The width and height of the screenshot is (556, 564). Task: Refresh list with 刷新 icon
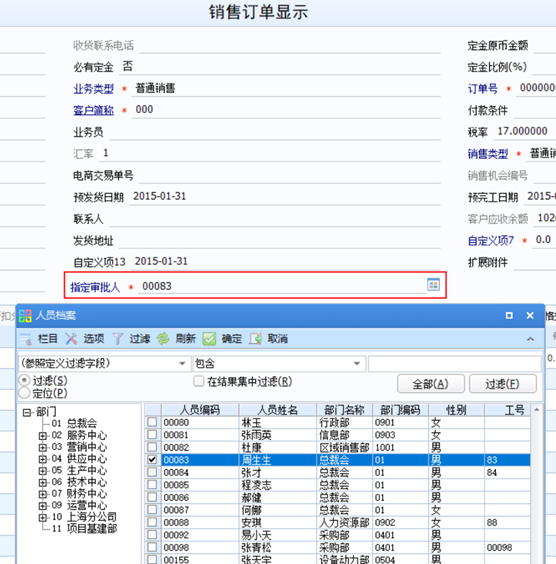click(163, 339)
